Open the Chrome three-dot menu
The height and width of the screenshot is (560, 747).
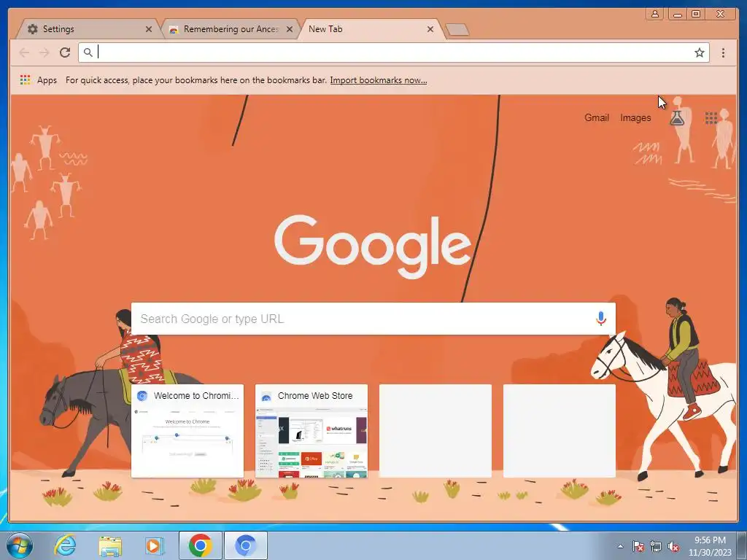tap(723, 52)
